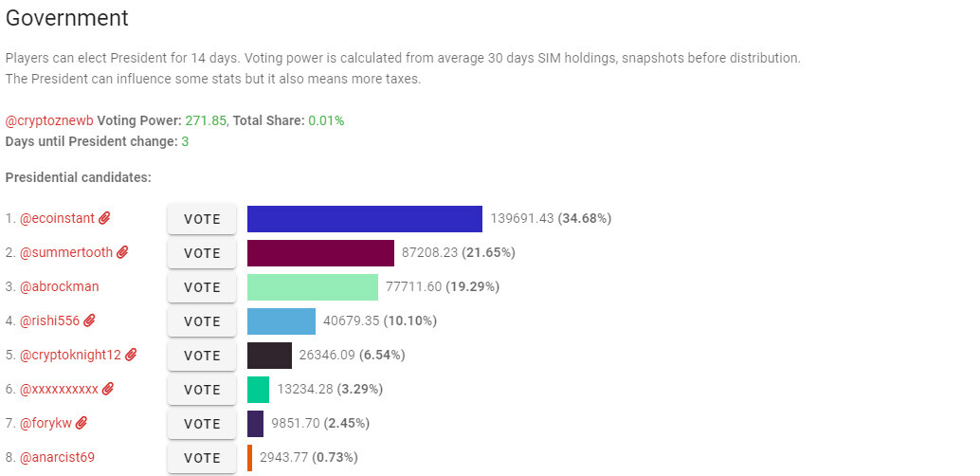Vote for candidate @ecoinstant

pyautogui.click(x=202, y=219)
